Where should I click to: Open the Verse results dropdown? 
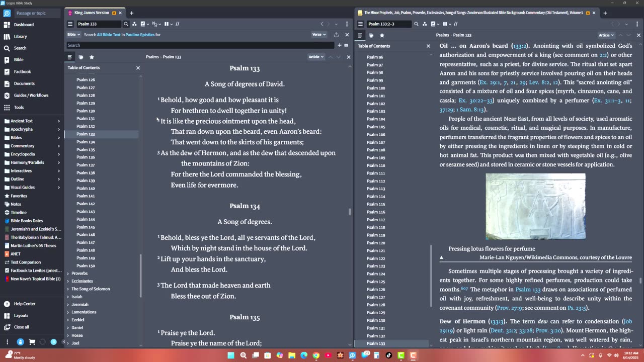click(x=319, y=35)
